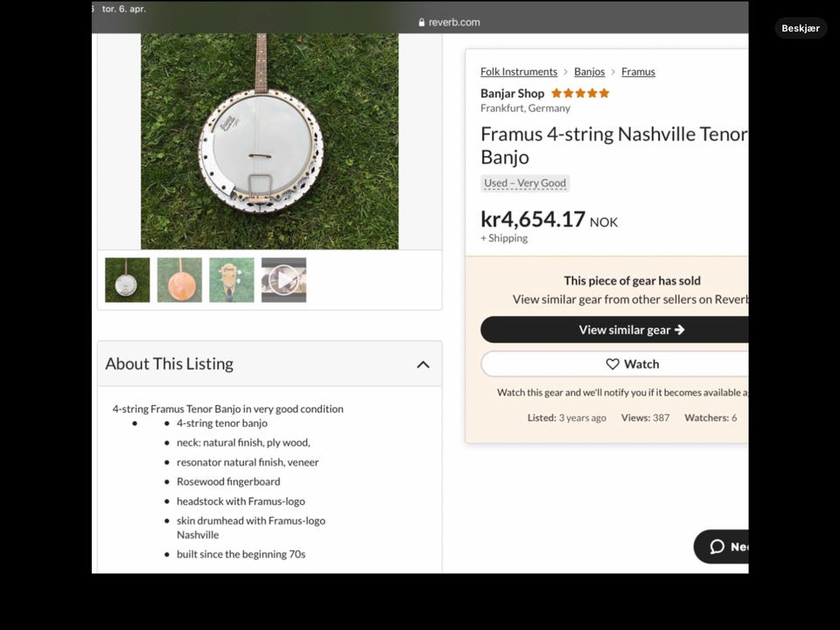Click the lock icon beside reverb.com
The width and height of the screenshot is (840, 630).
pos(422,23)
